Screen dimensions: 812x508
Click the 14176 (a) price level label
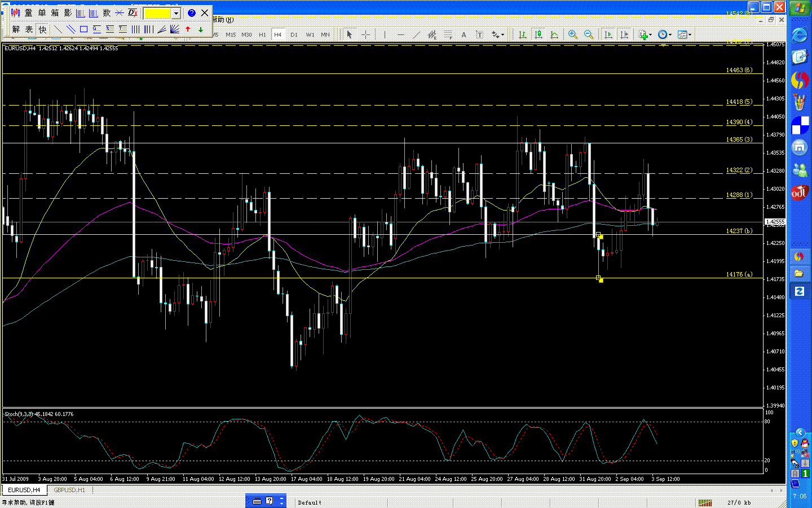(739, 275)
